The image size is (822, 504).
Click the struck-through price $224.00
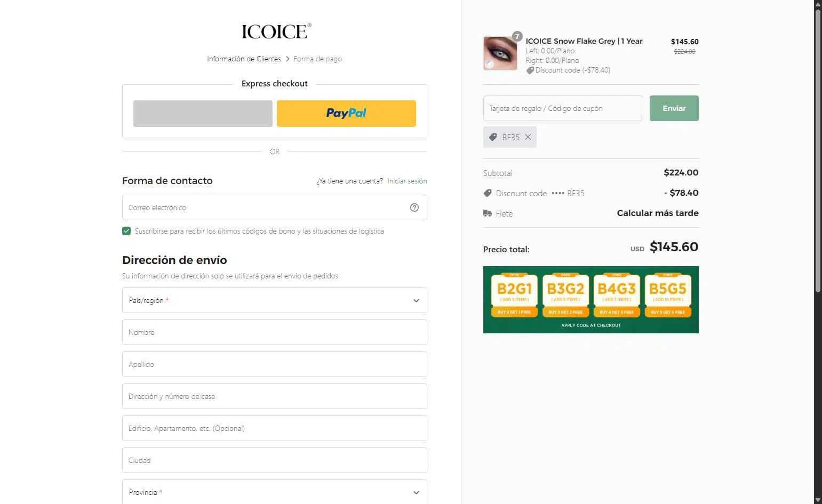pyautogui.click(x=685, y=52)
